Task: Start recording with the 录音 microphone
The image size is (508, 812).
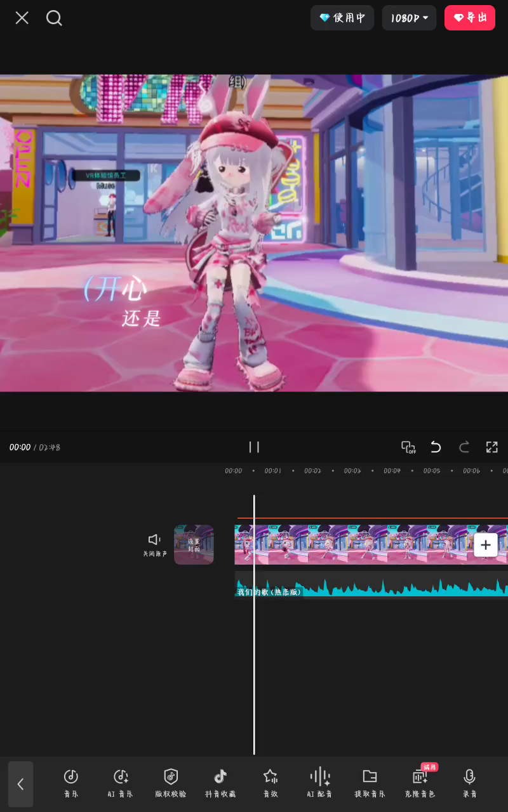Action: (470, 783)
